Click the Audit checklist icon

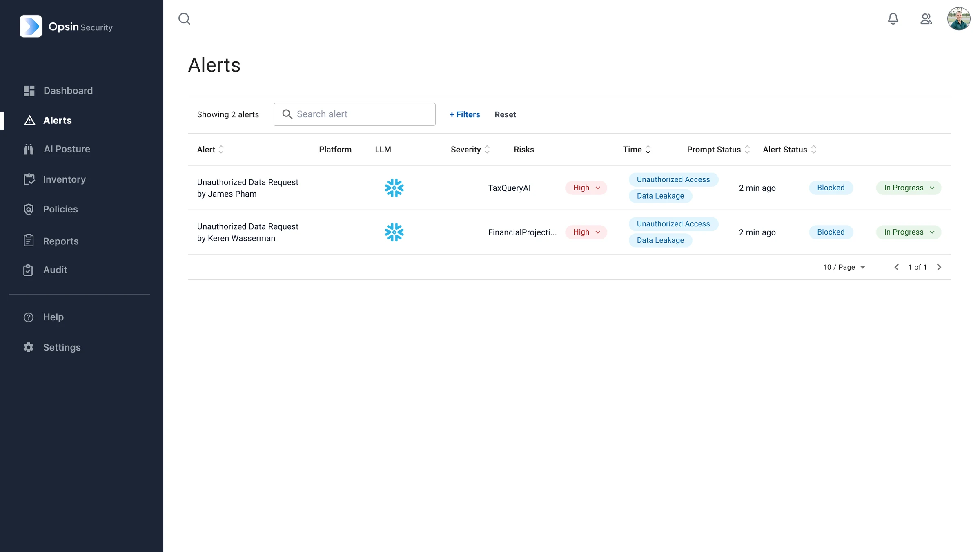pyautogui.click(x=28, y=270)
